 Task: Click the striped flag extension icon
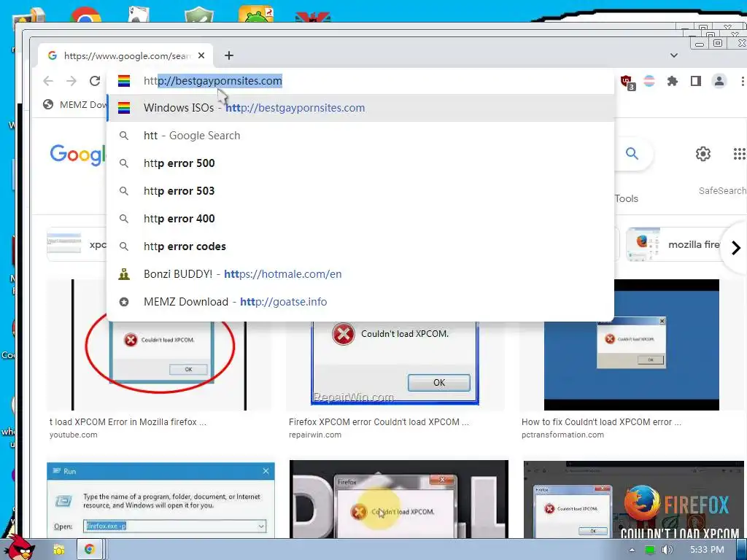(x=649, y=81)
